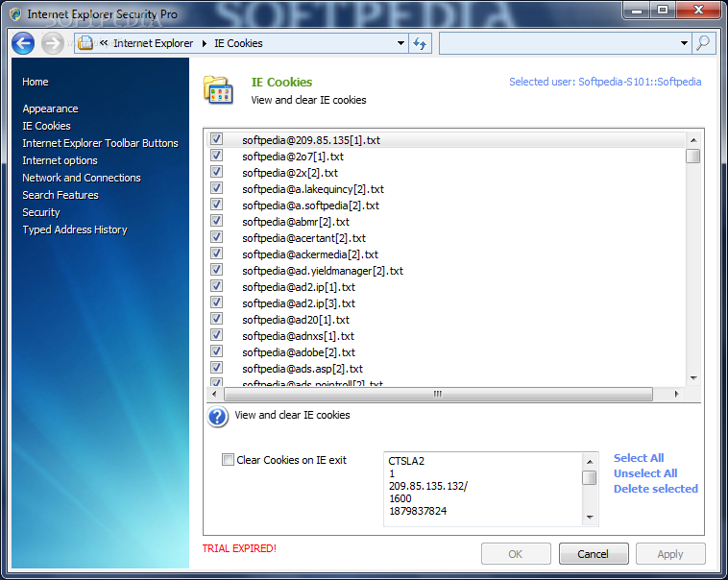Expand the breadcrumb arrow after Internet Explorer

tap(205, 43)
